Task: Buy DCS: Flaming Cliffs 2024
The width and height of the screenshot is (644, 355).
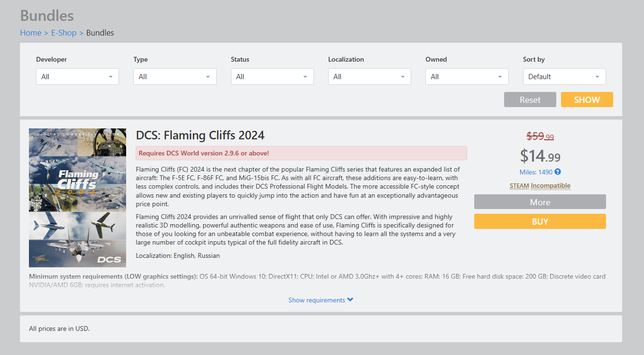Action: tap(540, 221)
